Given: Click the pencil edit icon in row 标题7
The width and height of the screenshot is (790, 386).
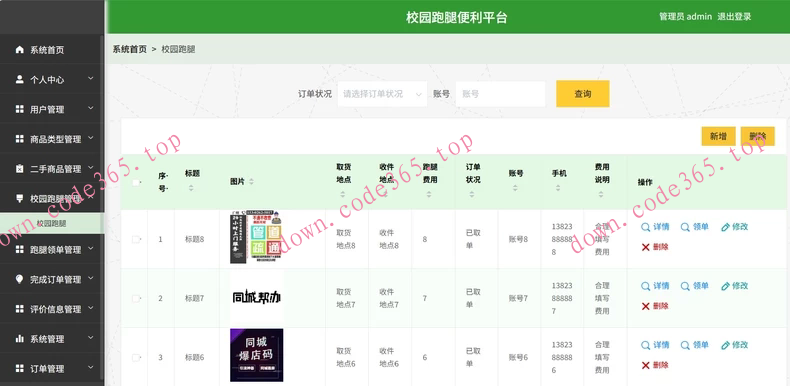Looking at the screenshot, I should point(725,286).
